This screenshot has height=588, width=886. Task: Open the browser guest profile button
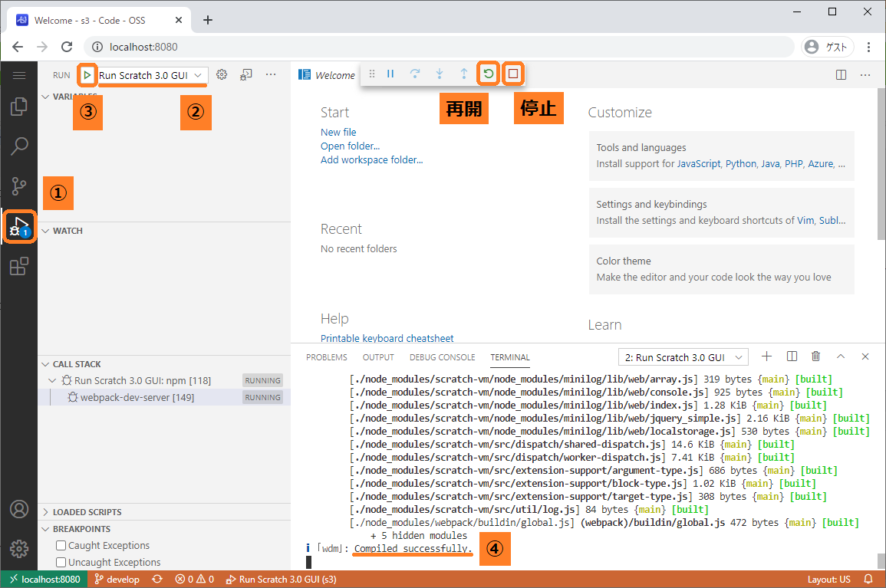[827, 47]
